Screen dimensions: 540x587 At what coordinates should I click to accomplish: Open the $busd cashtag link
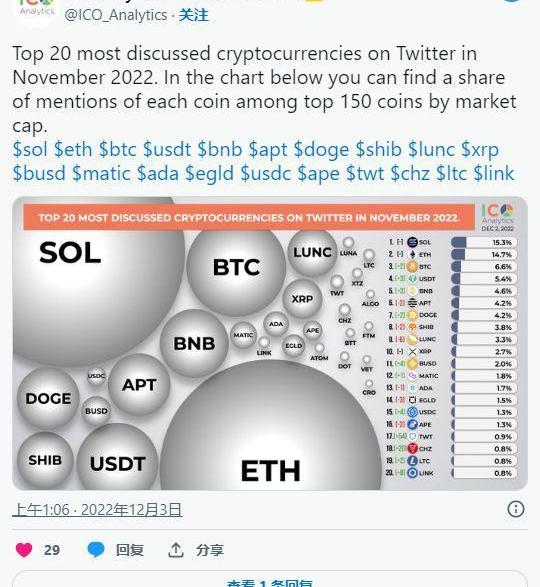[x=39, y=173]
